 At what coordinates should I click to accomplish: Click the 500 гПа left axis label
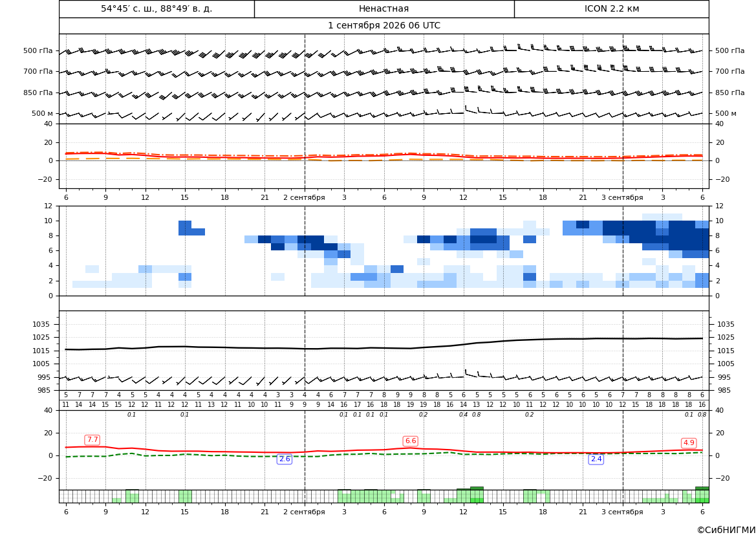click(38, 50)
